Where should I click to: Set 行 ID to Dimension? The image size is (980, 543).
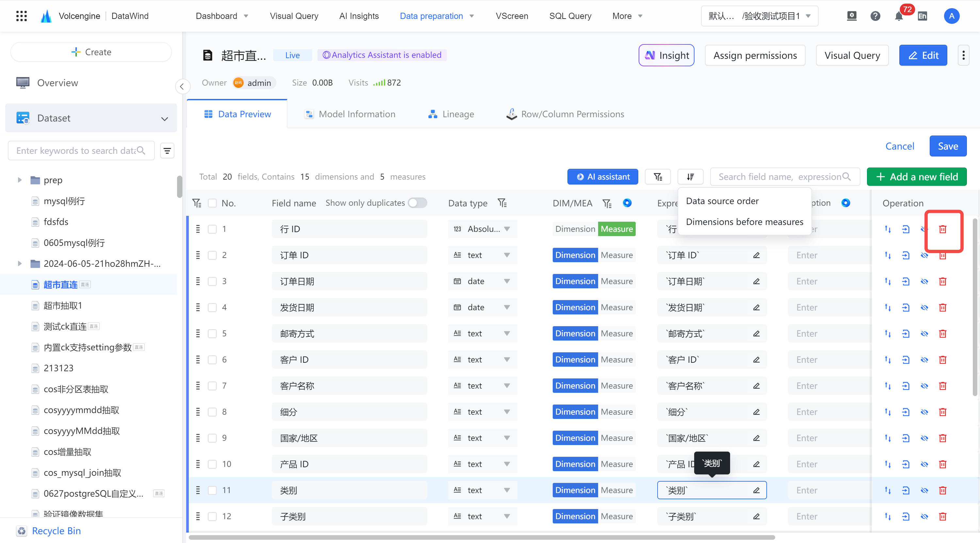tap(575, 229)
